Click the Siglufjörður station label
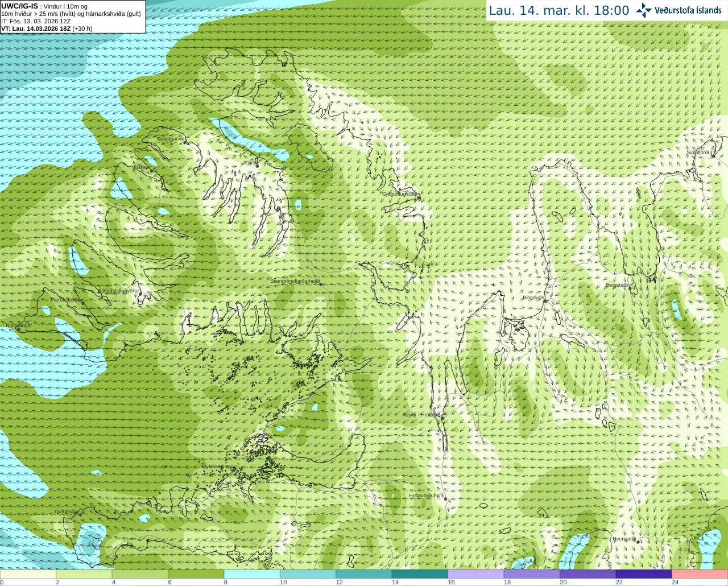This screenshot has width=728, height=586. click(699, 152)
